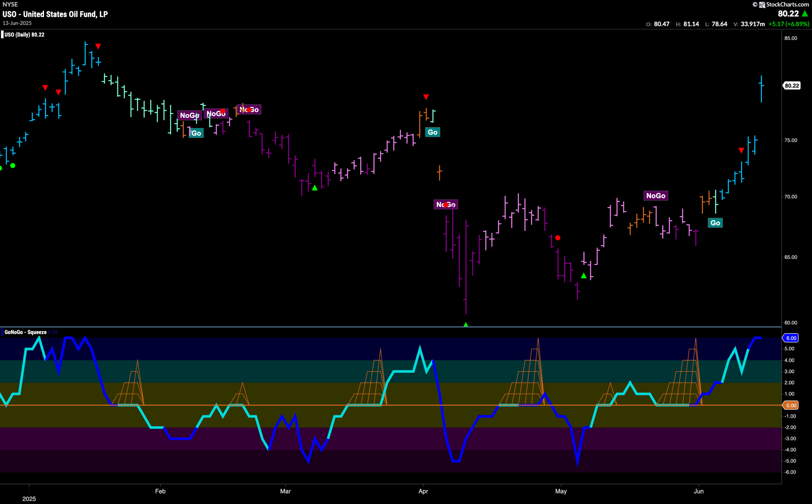Click the Go label in early April

click(433, 132)
